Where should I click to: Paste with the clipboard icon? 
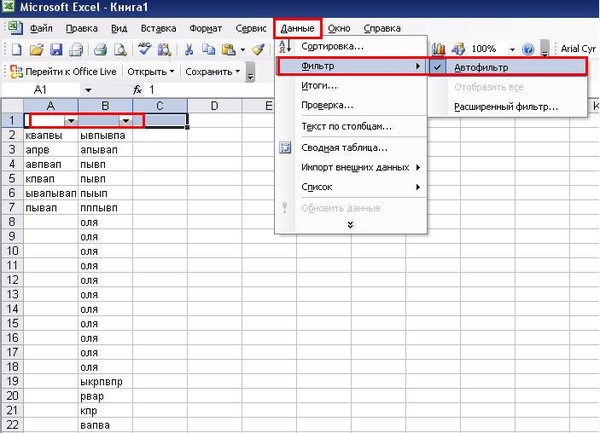point(228,49)
